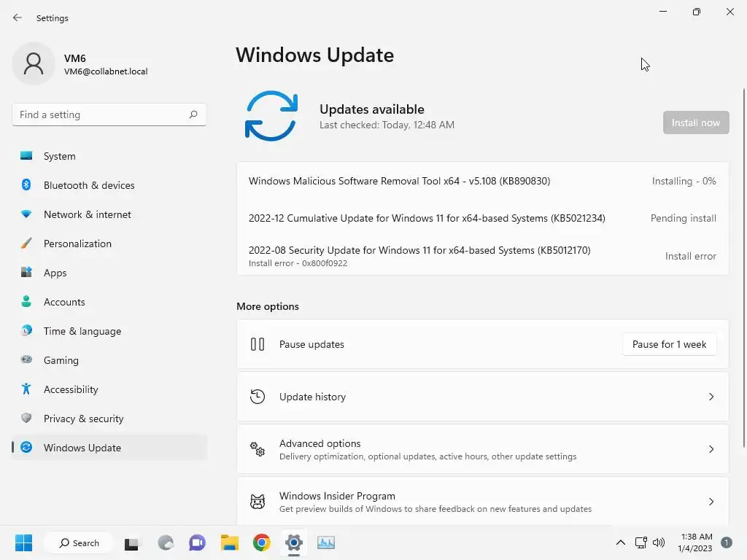Open the performance monitor taskbar app
The image size is (747, 560).
pos(326,542)
